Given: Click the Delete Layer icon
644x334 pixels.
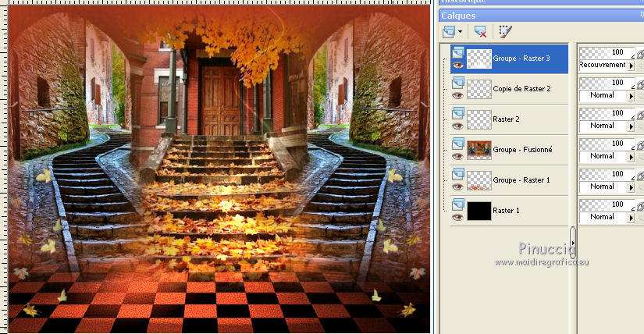Looking at the screenshot, I should click(480, 32).
